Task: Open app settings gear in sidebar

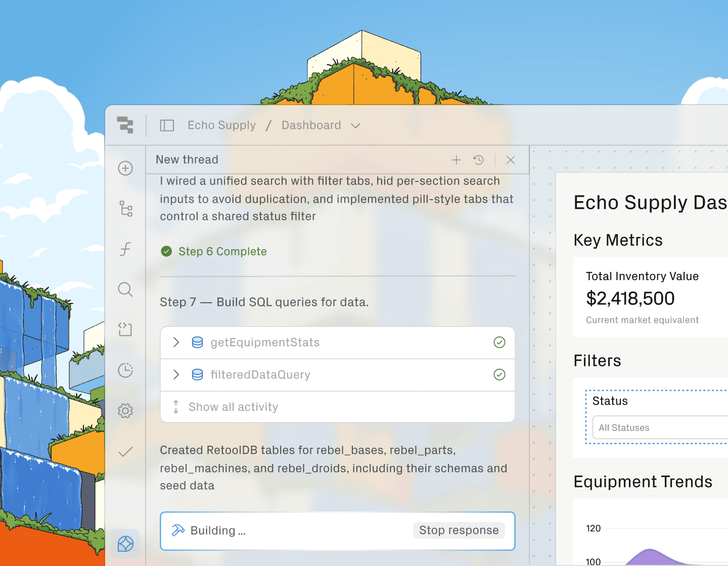Action: click(x=125, y=411)
